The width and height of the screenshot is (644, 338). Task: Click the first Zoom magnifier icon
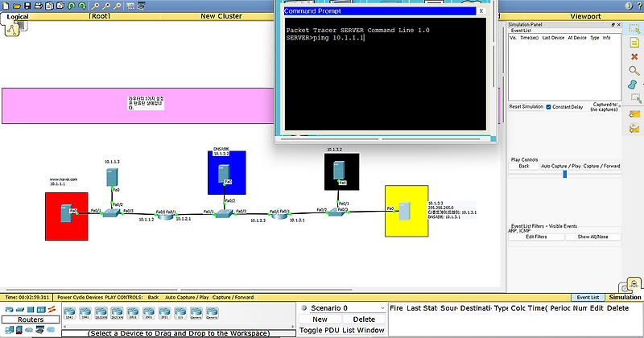tap(95, 6)
